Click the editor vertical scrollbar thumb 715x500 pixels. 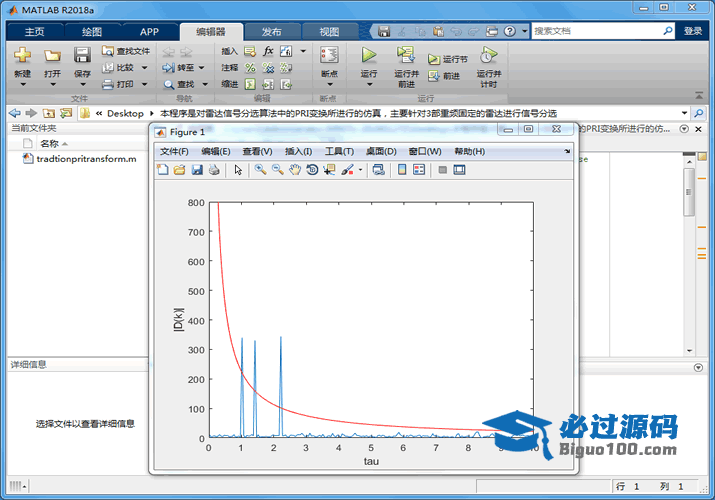click(x=689, y=192)
